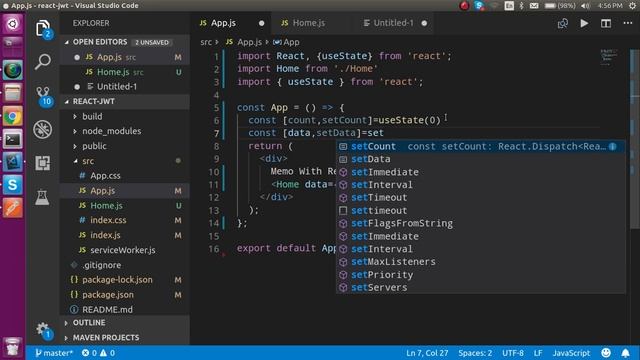Open feedback smiley in status bar
640x360 pixels.
point(606,353)
